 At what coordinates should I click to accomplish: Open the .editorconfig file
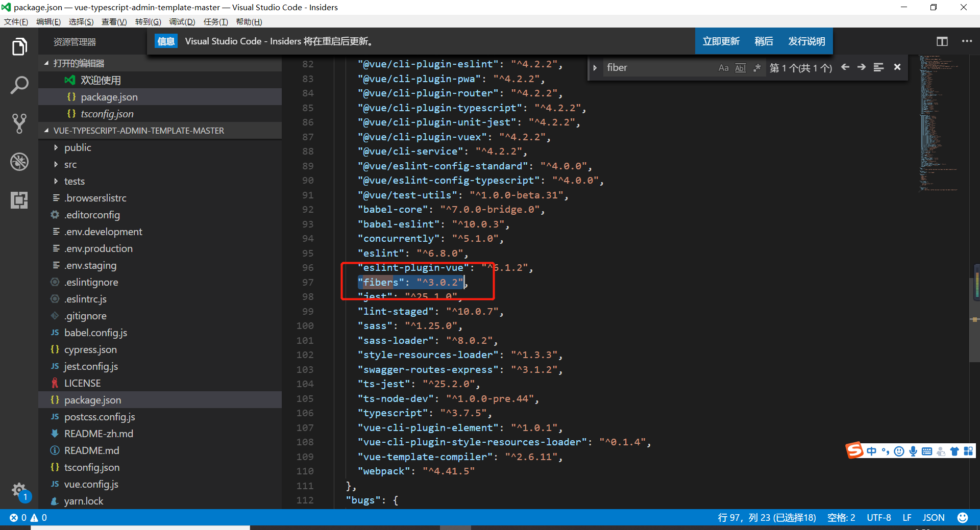pyautogui.click(x=160, y=215)
